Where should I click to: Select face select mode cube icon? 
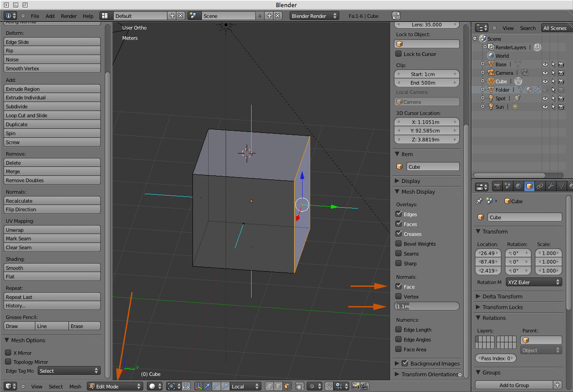coord(286,386)
